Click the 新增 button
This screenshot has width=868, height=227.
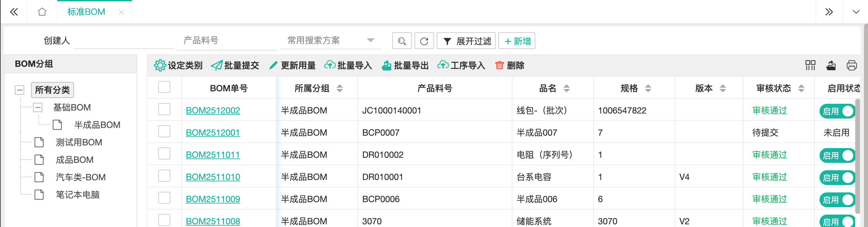click(x=516, y=41)
